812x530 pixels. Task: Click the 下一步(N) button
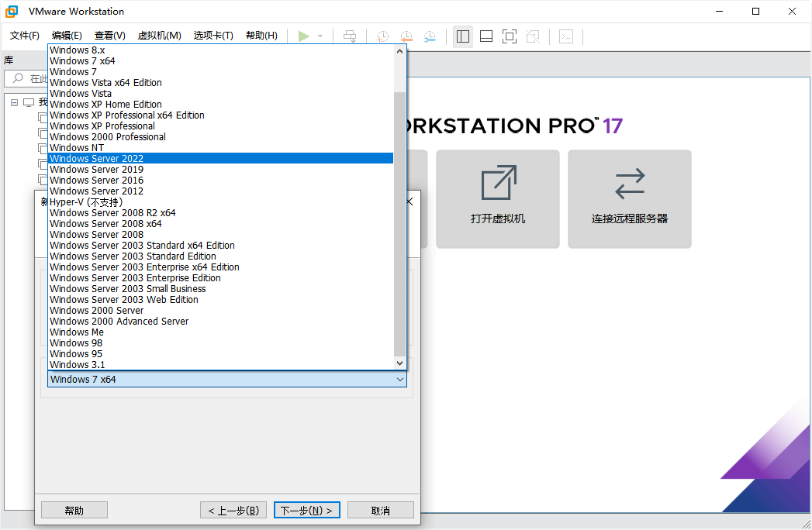click(306, 510)
